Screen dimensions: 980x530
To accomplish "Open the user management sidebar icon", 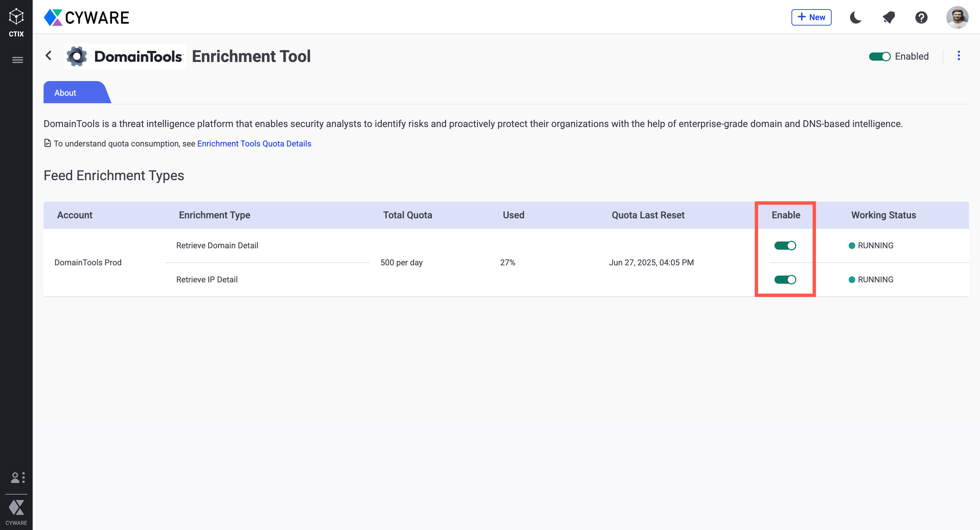I will click(17, 478).
